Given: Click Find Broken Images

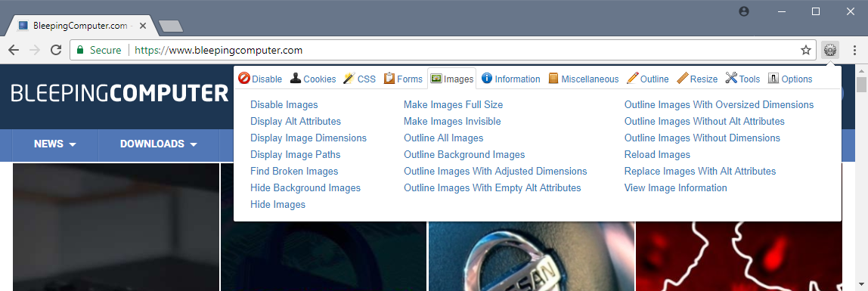Looking at the screenshot, I should tap(294, 171).
